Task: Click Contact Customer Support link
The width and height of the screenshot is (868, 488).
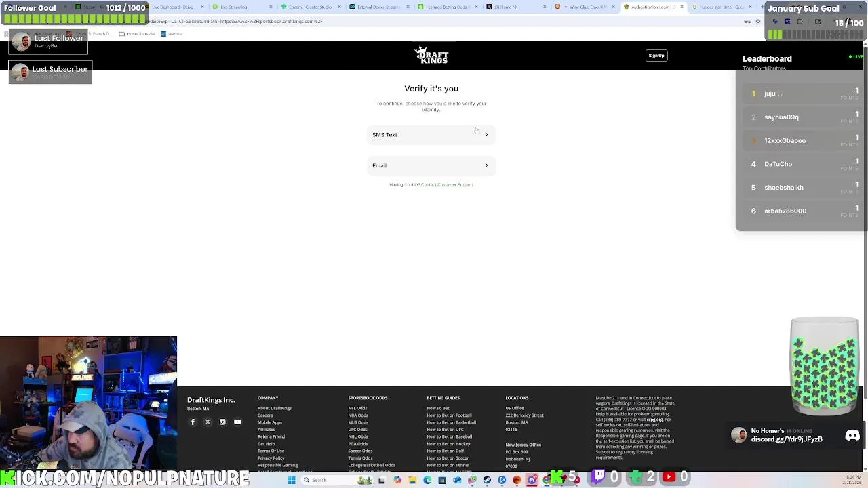Action: (447, 184)
